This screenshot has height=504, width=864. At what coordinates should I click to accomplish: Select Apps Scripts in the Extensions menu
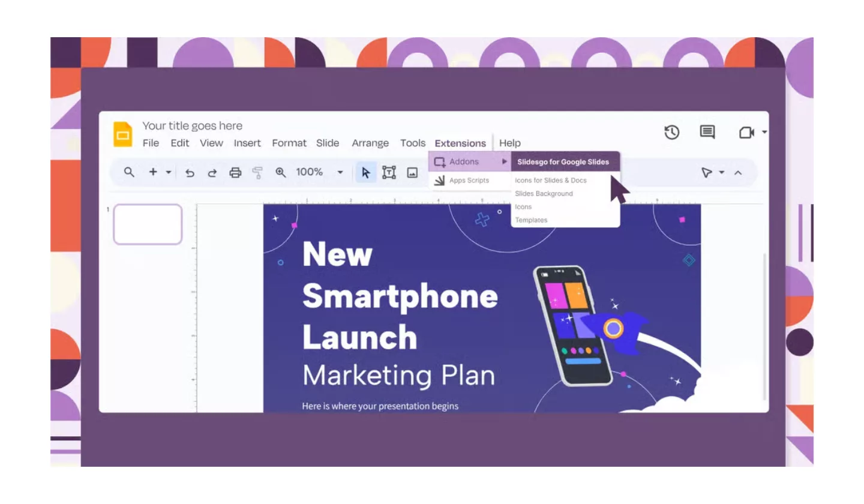point(469,181)
